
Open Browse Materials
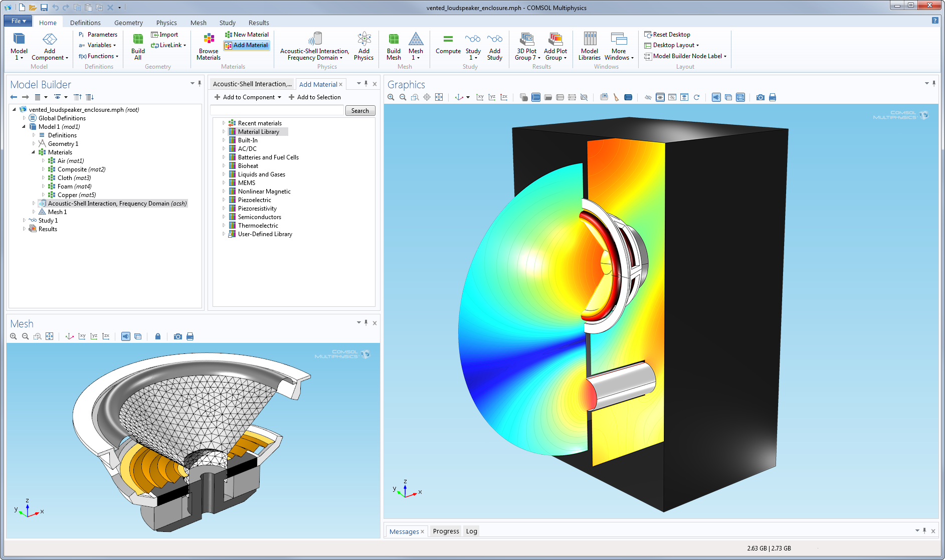coord(209,46)
